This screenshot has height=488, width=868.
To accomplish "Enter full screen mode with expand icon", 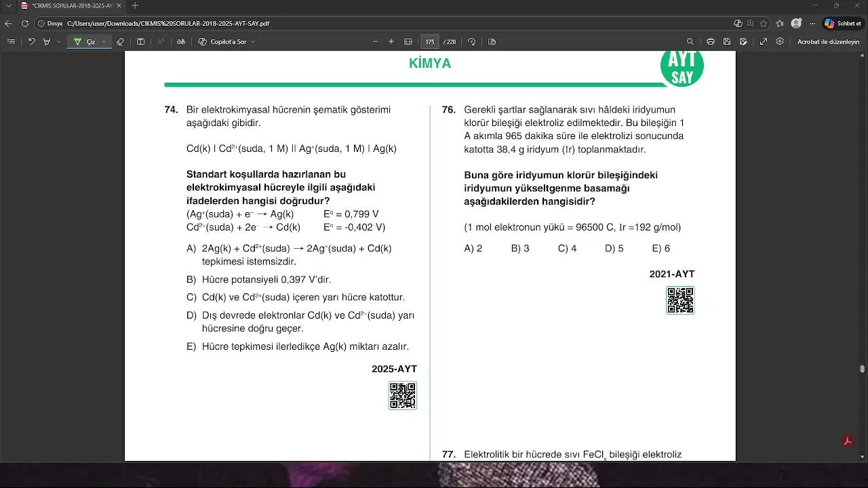I will (764, 41).
